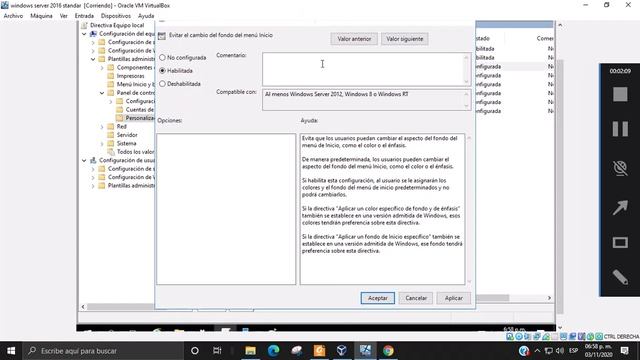Collapse the expanded Plantillas administrativas node

point(93,59)
